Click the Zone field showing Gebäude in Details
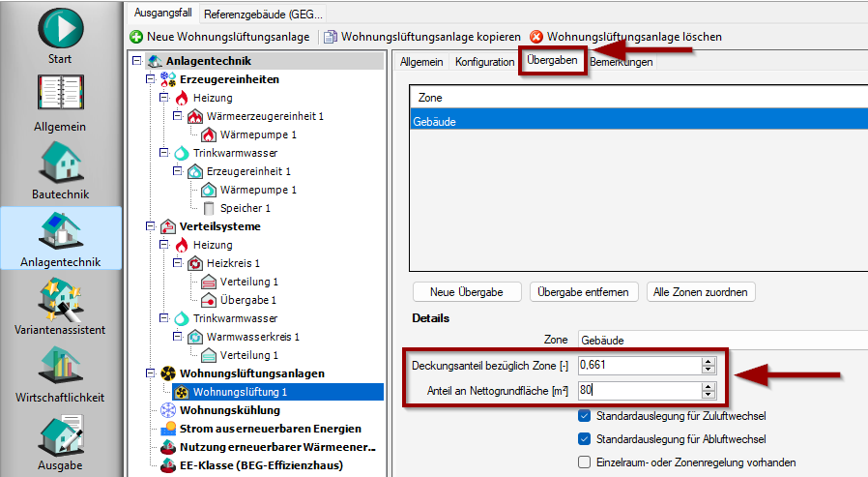The width and height of the screenshot is (868, 477). coord(723,341)
